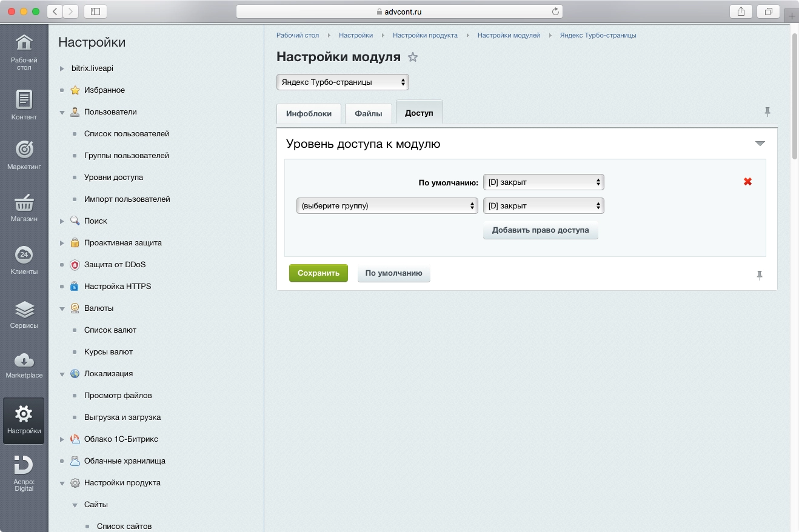Collapse Сайты tree node
The image size is (799, 532).
(75, 505)
